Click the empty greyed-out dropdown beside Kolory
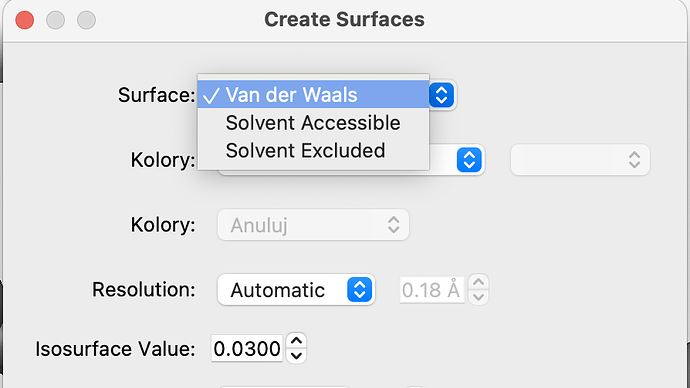This screenshot has height=388, width=690. 580,160
